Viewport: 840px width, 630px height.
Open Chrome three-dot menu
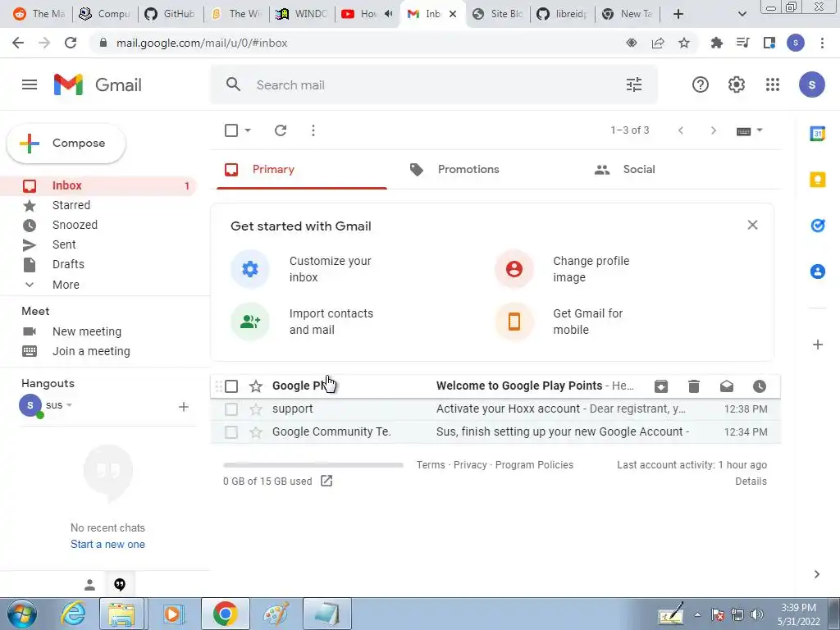click(822, 43)
